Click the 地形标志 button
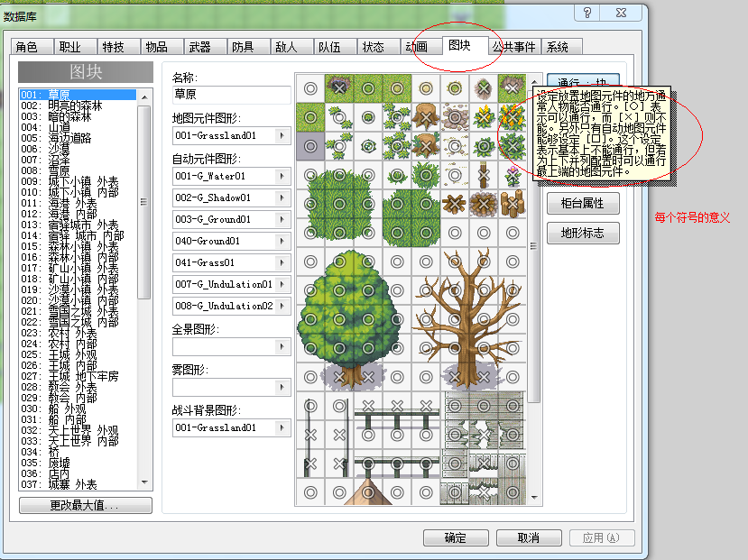Screen dimensions: 748x560 (x=583, y=233)
